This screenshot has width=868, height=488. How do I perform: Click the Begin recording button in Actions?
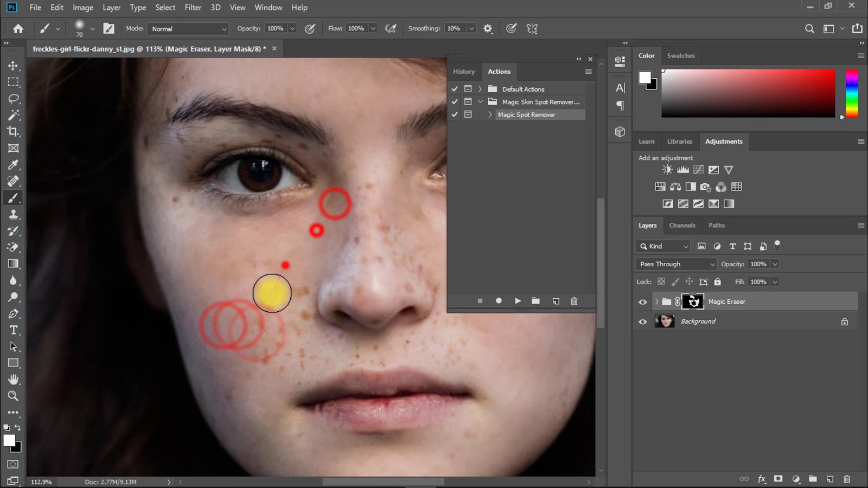click(x=499, y=301)
